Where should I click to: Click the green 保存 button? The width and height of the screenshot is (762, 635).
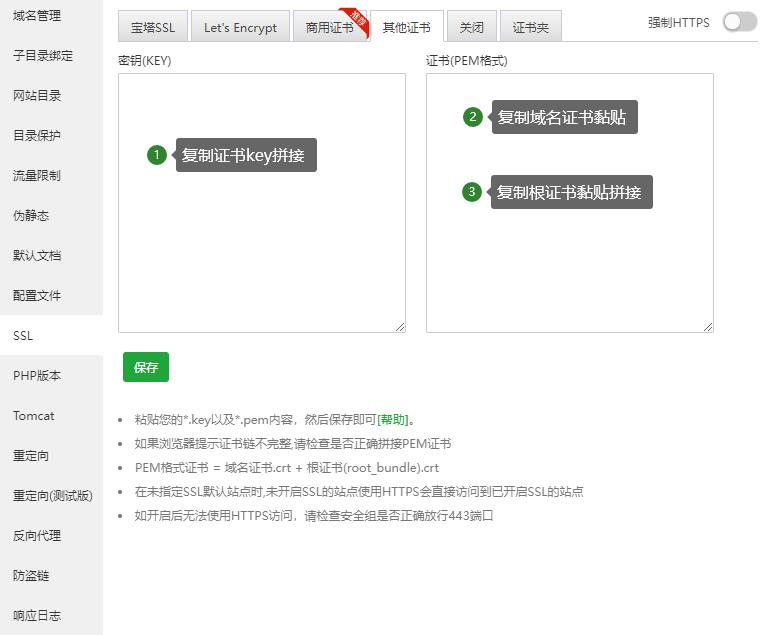coord(146,367)
